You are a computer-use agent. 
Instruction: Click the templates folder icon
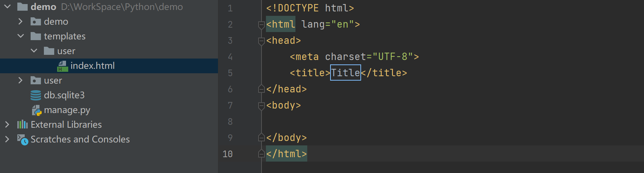tap(36, 36)
